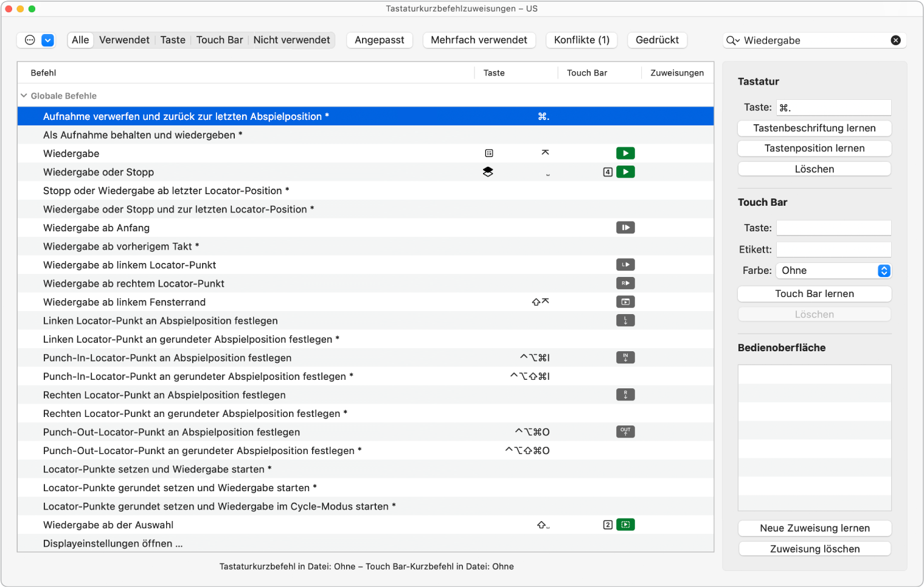The width and height of the screenshot is (924, 588).
Task: Click Touch Bar icon for Wiedergabe ab linkem Locator-Punkt
Action: (x=625, y=265)
